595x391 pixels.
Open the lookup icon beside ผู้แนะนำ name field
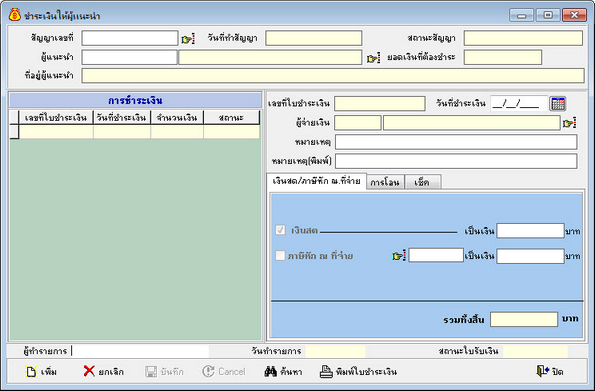(x=373, y=58)
